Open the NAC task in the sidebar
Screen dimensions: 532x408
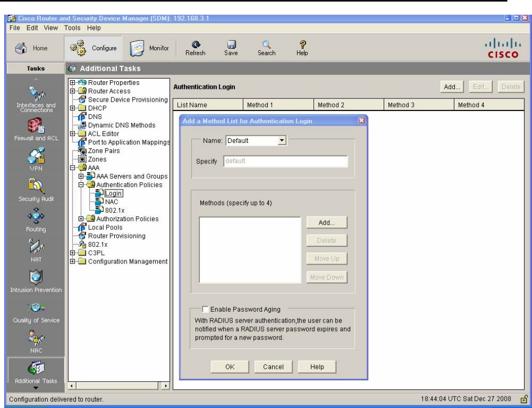click(x=36, y=342)
